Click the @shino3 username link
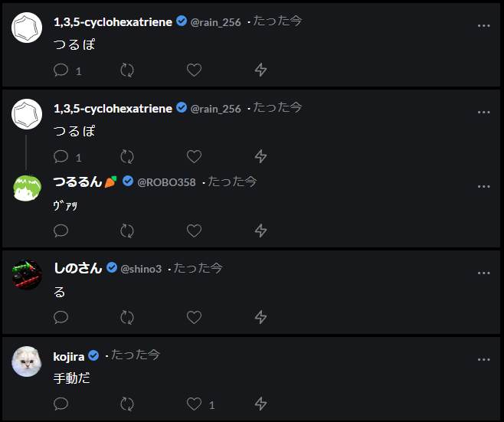 point(141,269)
